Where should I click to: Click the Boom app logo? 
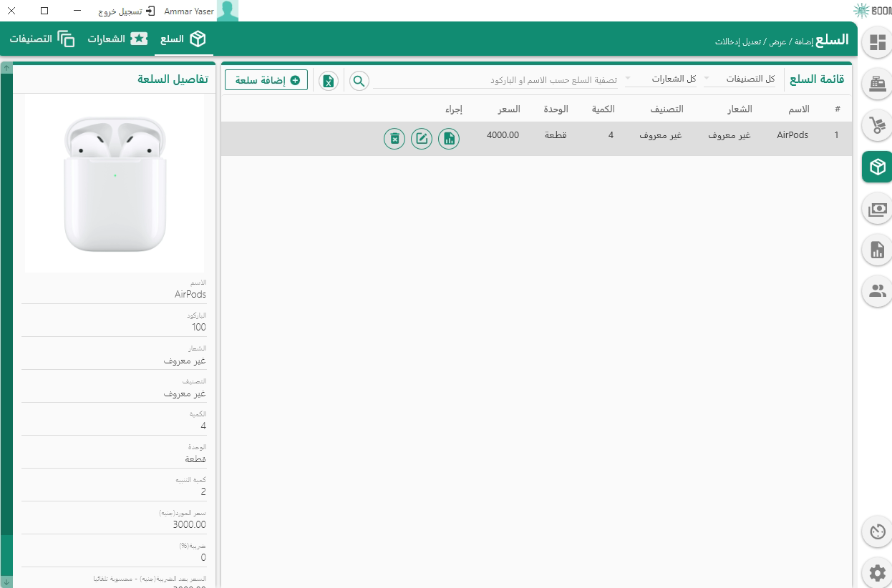click(872, 10)
